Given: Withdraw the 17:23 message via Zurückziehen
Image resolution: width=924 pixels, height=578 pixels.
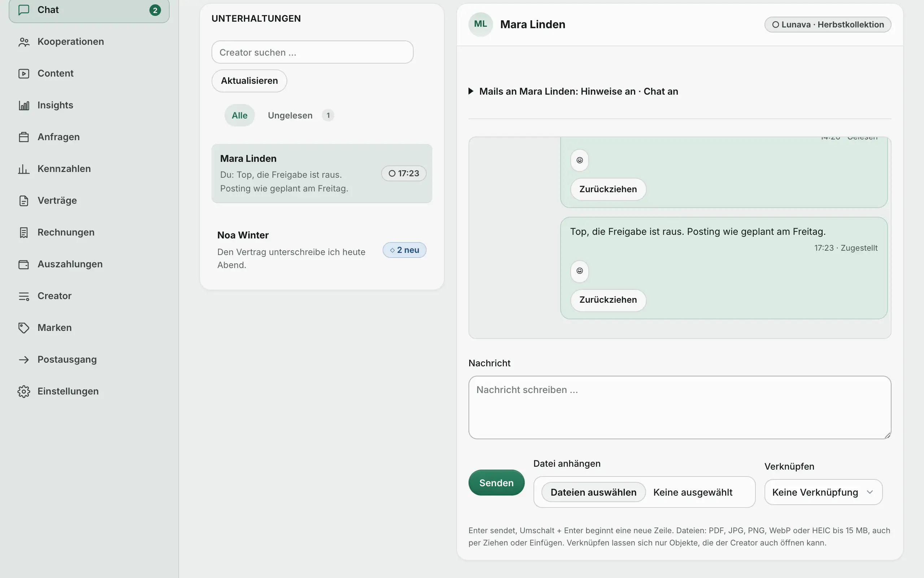Looking at the screenshot, I should tap(608, 300).
